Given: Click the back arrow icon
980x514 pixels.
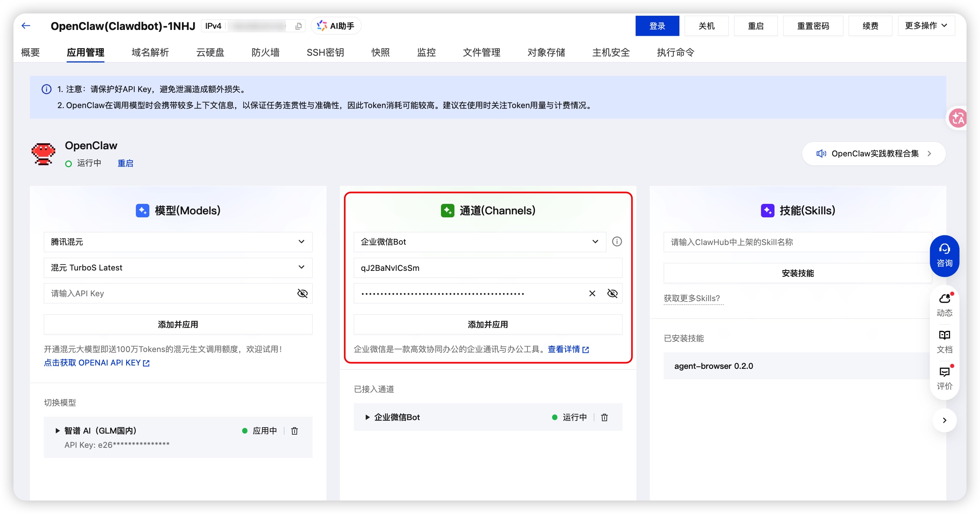Looking at the screenshot, I should (26, 25).
